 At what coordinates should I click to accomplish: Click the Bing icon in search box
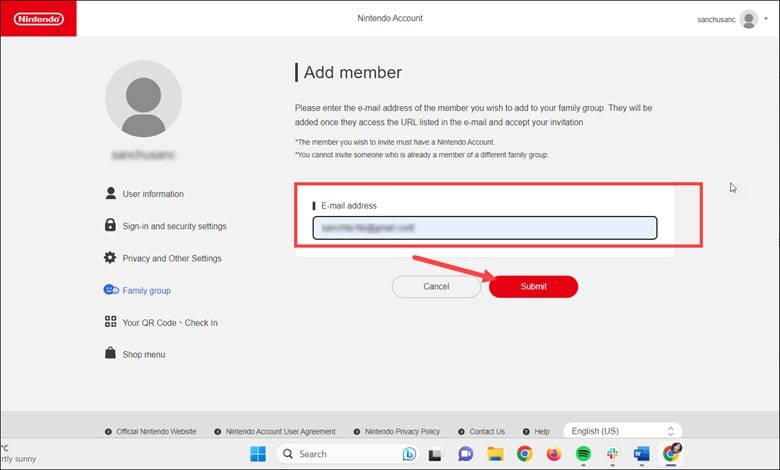click(409, 454)
